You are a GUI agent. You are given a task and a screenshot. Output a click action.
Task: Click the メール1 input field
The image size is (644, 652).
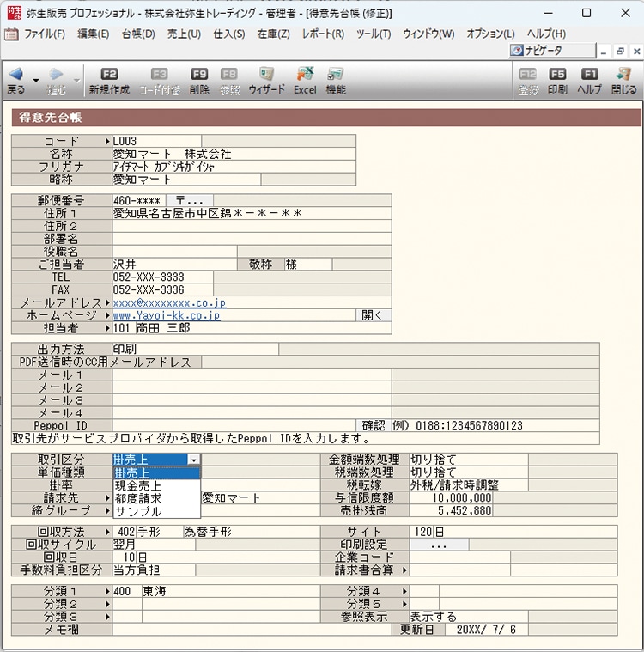click(252, 375)
